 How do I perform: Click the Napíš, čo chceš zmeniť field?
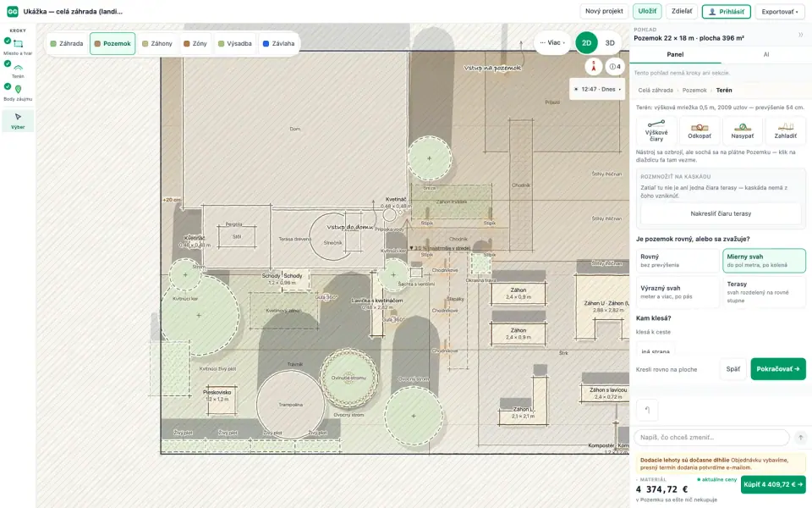[711, 438]
